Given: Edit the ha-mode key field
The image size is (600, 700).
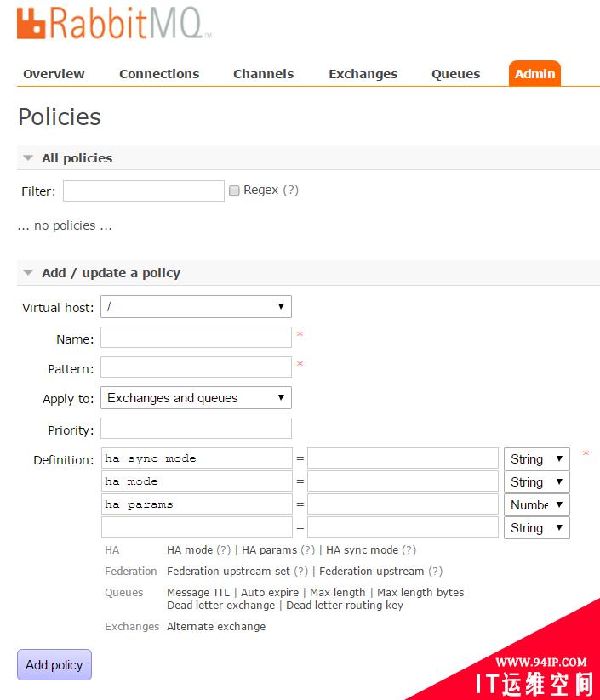Looking at the screenshot, I should click(x=197, y=481).
